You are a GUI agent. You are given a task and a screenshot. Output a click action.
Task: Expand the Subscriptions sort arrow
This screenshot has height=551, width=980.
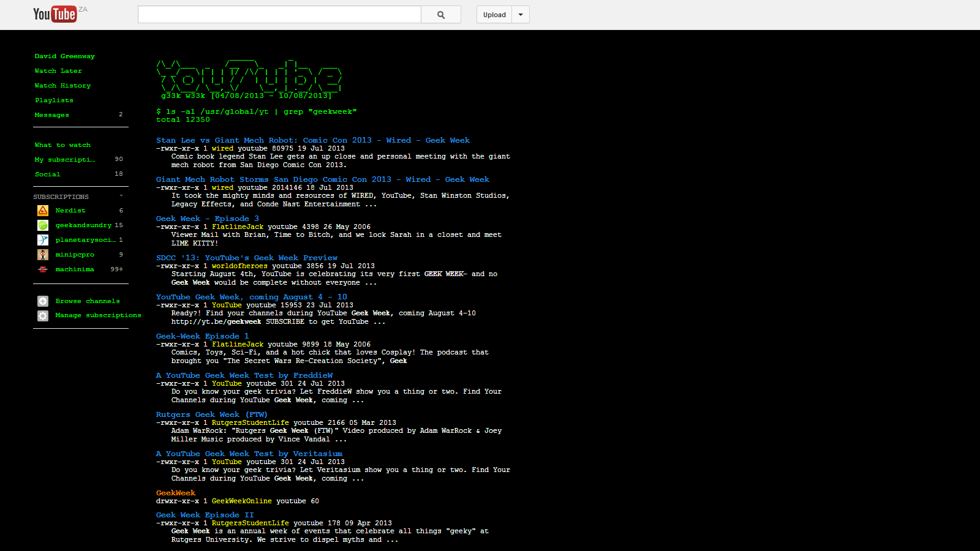(121, 196)
